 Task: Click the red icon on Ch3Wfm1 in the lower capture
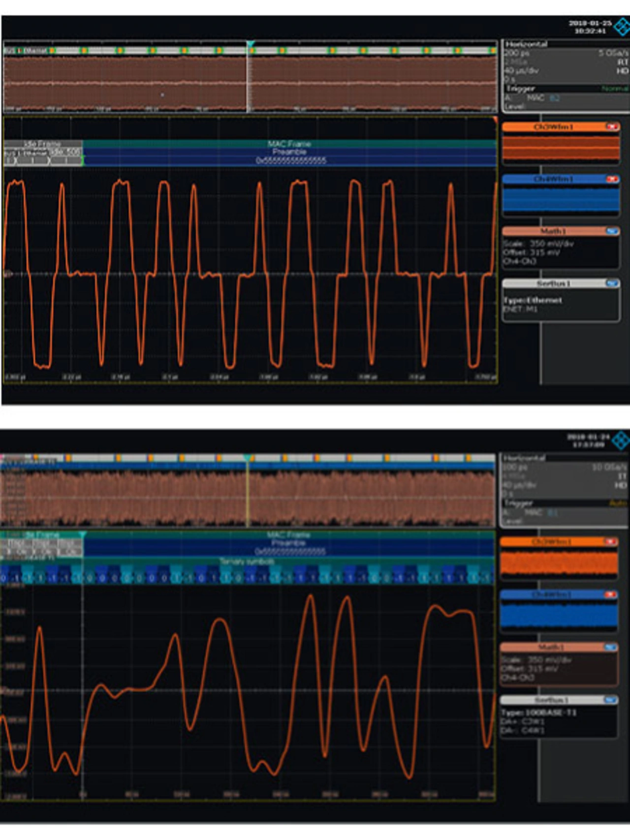(x=611, y=542)
